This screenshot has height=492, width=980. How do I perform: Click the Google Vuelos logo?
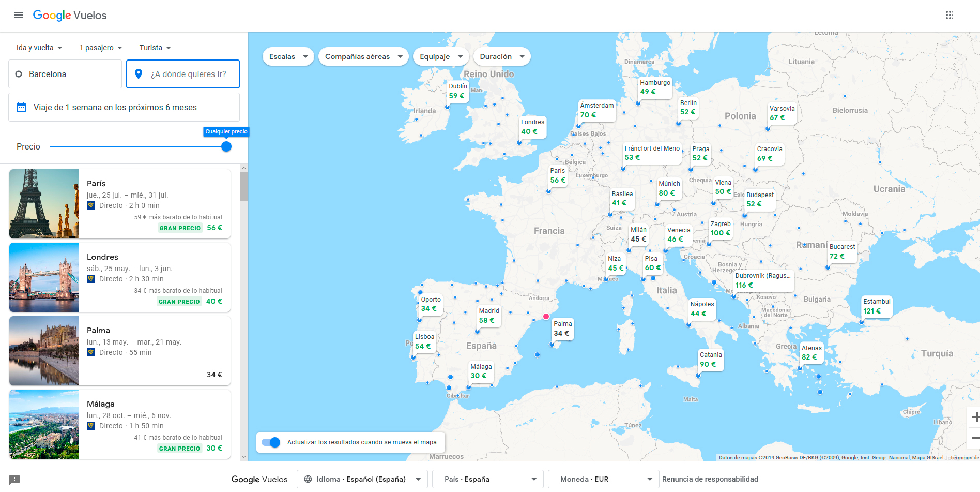tap(70, 16)
